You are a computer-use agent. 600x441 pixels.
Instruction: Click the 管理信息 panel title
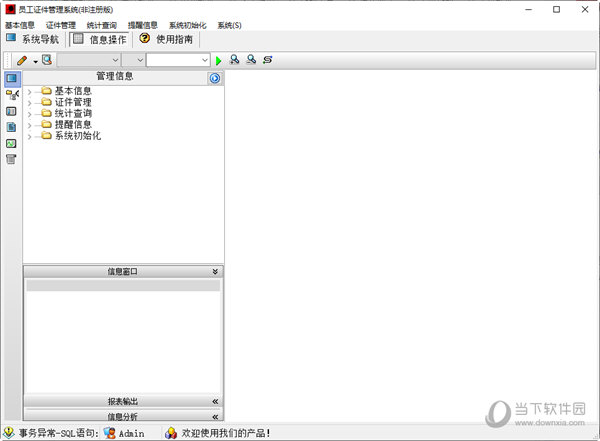coord(115,76)
